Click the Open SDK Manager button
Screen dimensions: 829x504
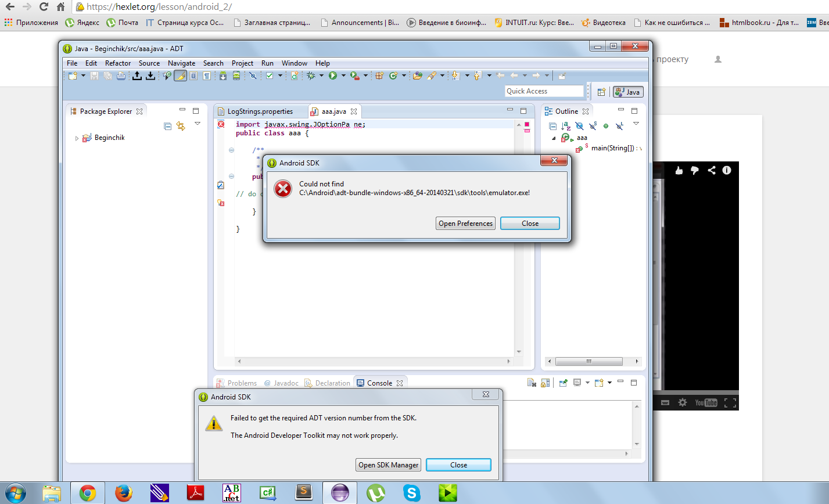click(x=389, y=465)
